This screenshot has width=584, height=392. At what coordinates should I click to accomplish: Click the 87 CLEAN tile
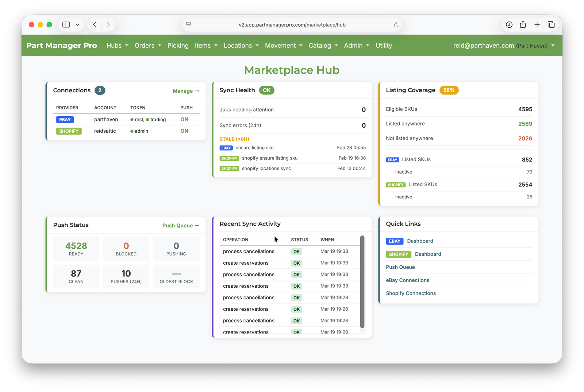[x=76, y=276]
